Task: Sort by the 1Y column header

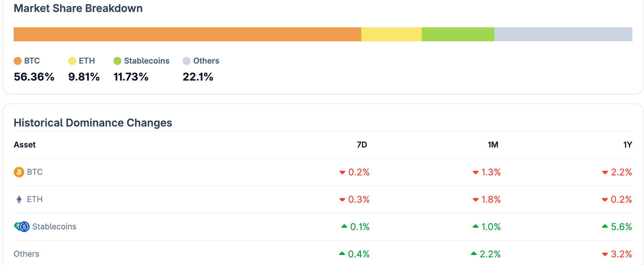Action: pyautogui.click(x=627, y=145)
